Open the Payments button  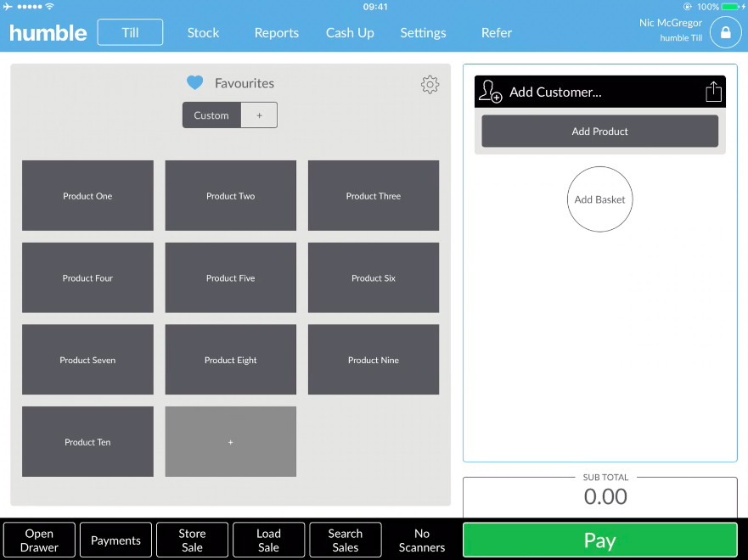click(x=116, y=540)
